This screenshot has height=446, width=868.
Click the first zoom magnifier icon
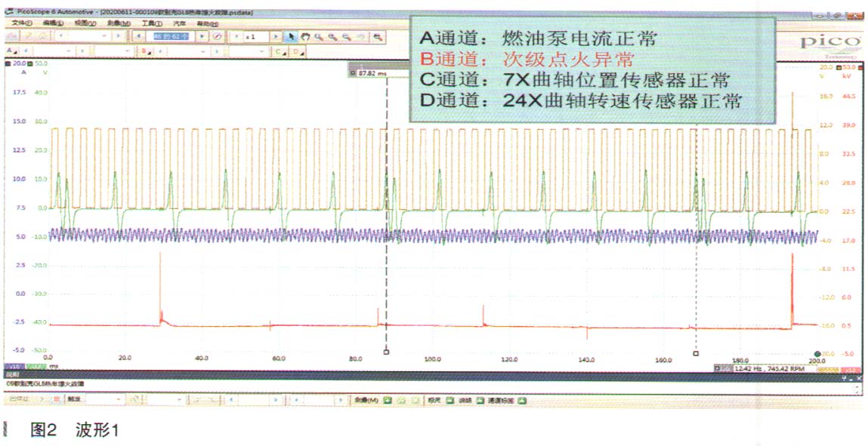point(320,36)
